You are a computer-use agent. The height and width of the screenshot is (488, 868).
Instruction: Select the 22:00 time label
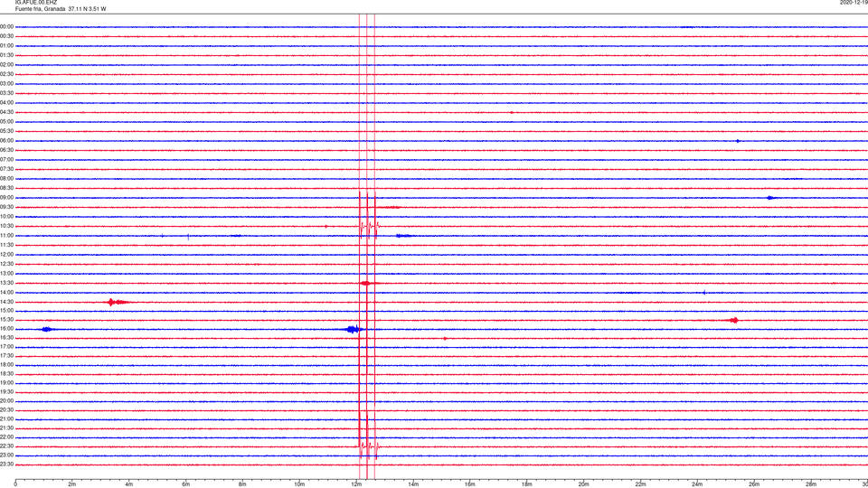(6, 437)
